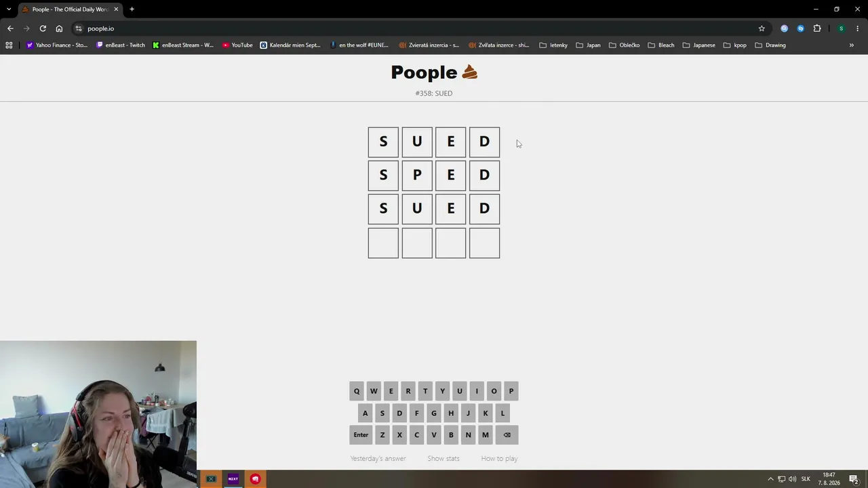This screenshot has width=868, height=488.
Task: Open the Kalendár mien Sept bookmark
Action: pyautogui.click(x=290, y=45)
